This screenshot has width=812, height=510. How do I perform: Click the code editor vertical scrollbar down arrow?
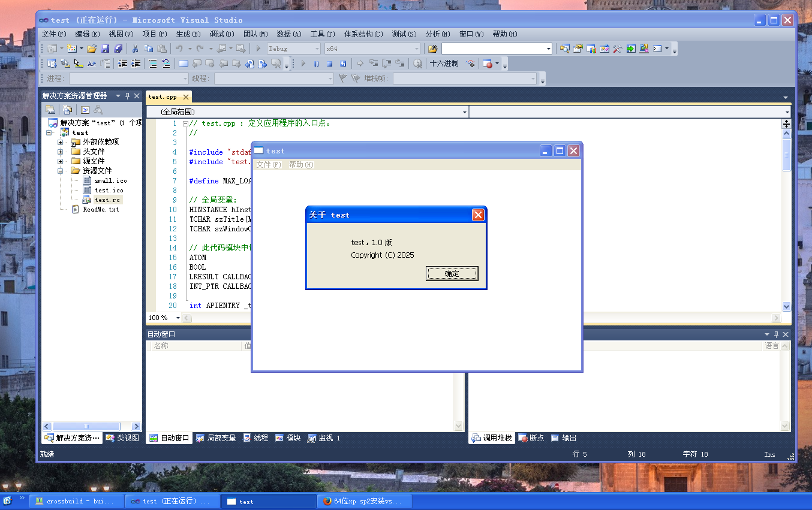[x=786, y=306]
